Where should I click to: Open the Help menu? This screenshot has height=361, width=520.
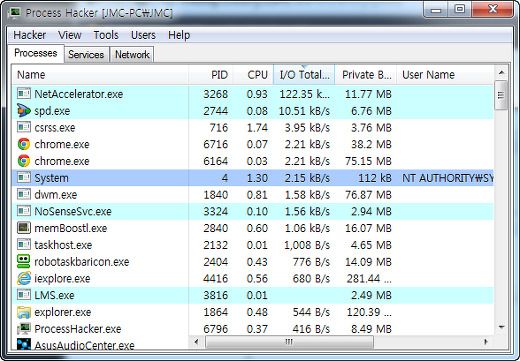point(179,35)
